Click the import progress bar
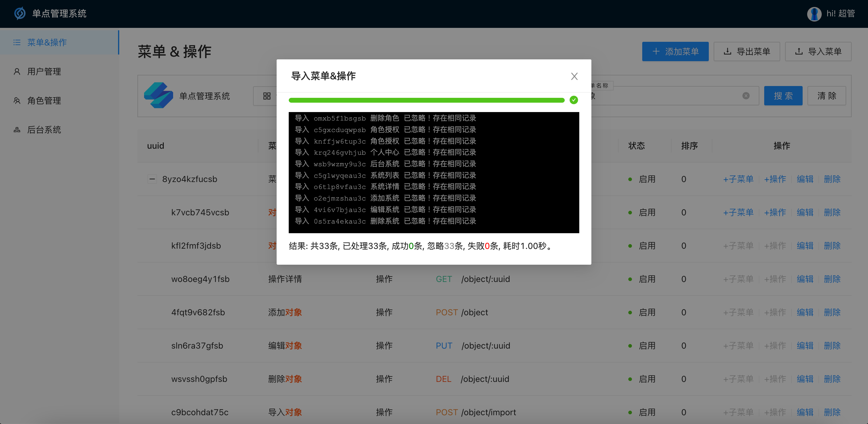Screen dimensions: 868x424 426,100
